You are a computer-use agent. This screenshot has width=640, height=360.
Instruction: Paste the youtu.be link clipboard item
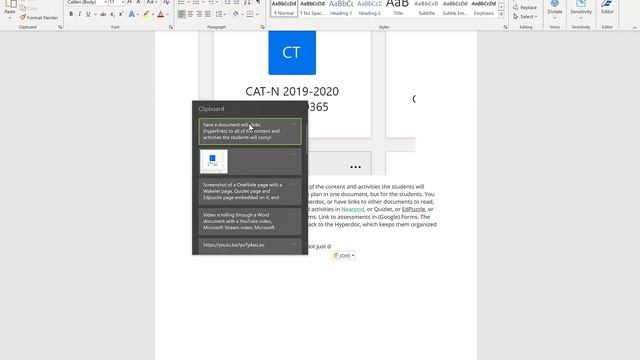click(250, 246)
